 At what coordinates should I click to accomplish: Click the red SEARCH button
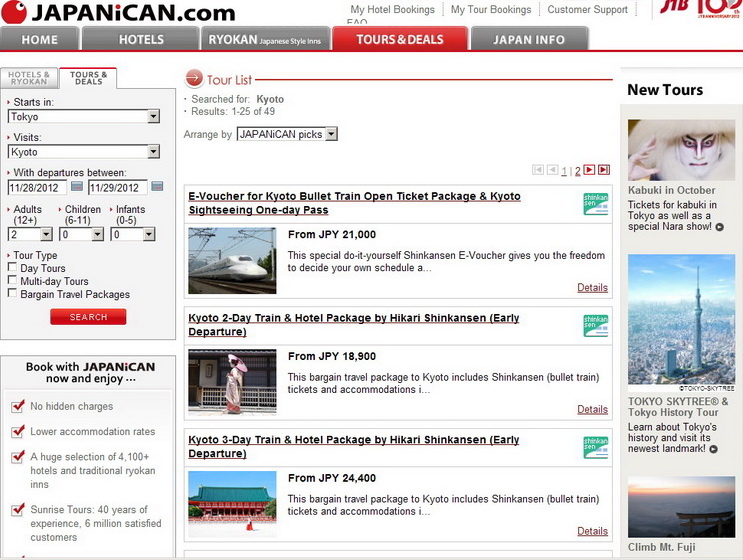(x=88, y=317)
